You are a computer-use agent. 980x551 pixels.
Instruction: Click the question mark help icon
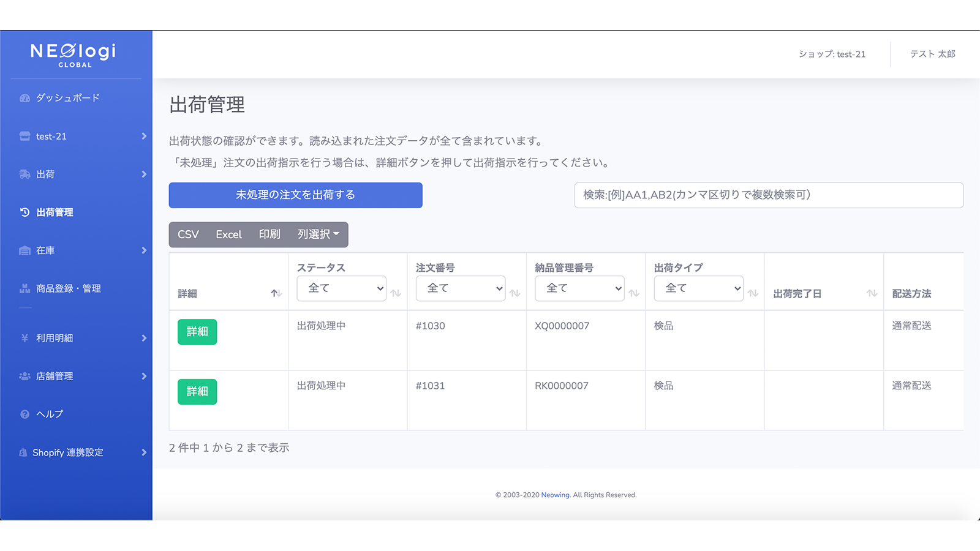pyautogui.click(x=24, y=414)
